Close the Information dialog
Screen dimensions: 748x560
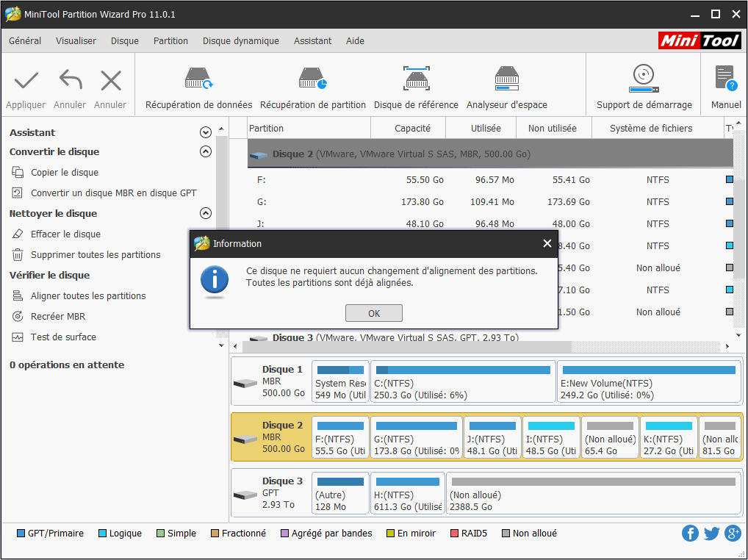pyautogui.click(x=547, y=244)
